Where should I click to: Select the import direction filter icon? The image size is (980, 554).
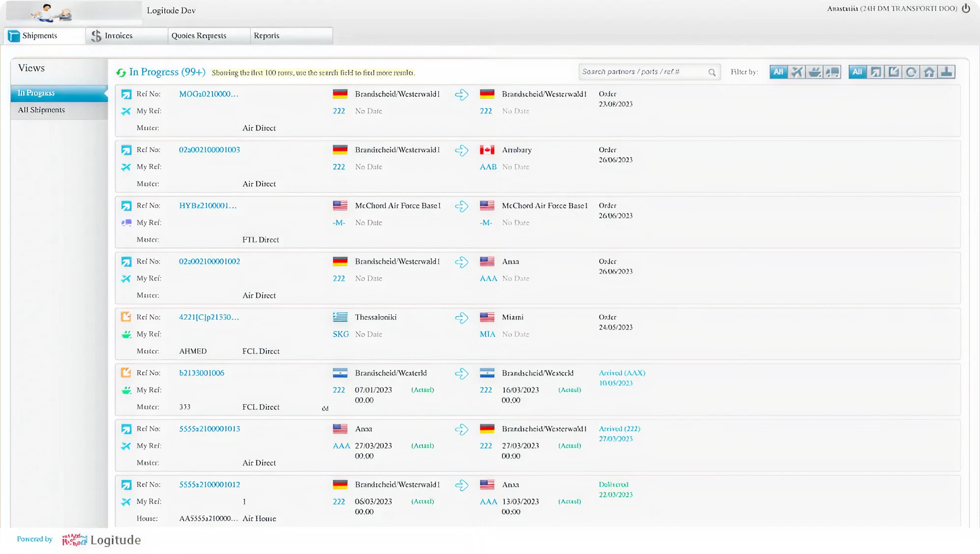[x=894, y=72]
